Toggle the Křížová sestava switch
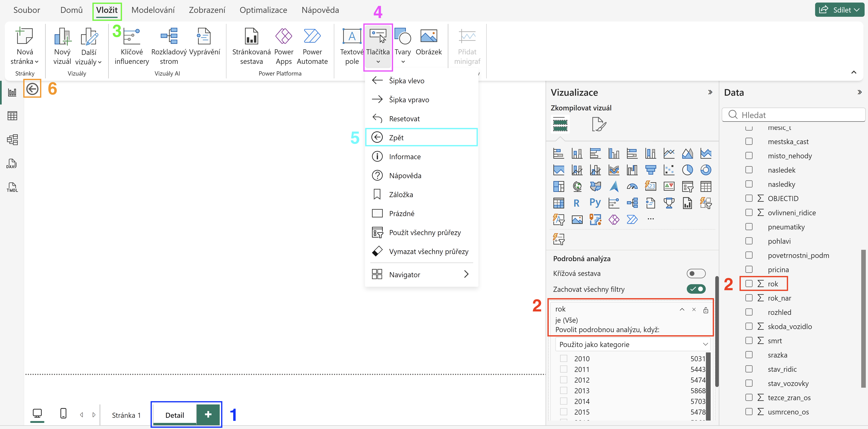Screen dimensions: 868x429 point(696,273)
